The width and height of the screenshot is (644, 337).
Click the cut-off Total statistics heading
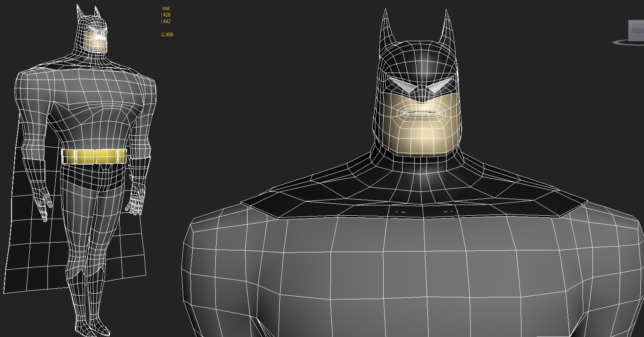click(165, 8)
